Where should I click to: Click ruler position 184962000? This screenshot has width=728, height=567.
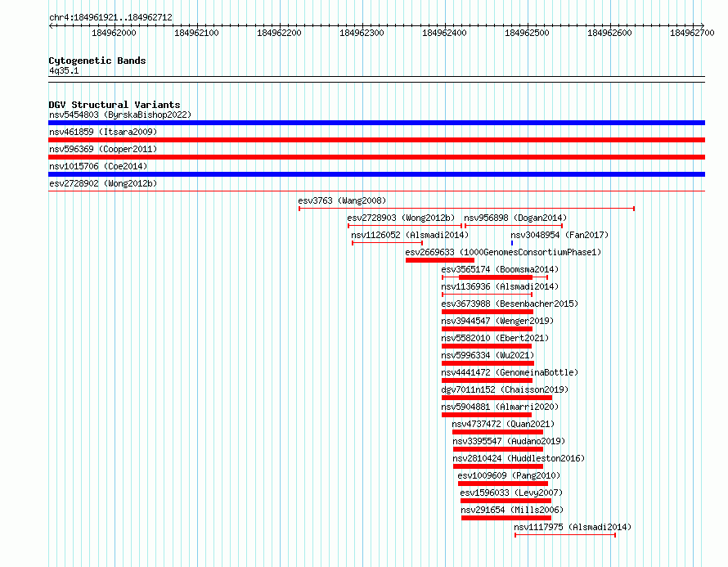pos(114,33)
